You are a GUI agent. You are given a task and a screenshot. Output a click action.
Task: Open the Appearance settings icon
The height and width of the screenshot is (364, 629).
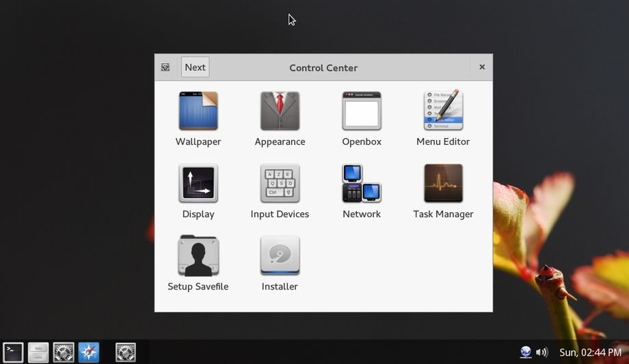point(280,111)
